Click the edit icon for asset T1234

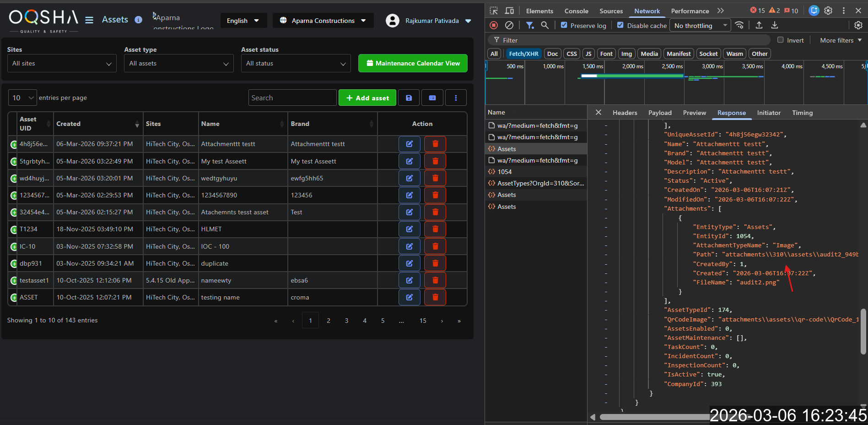pos(409,229)
